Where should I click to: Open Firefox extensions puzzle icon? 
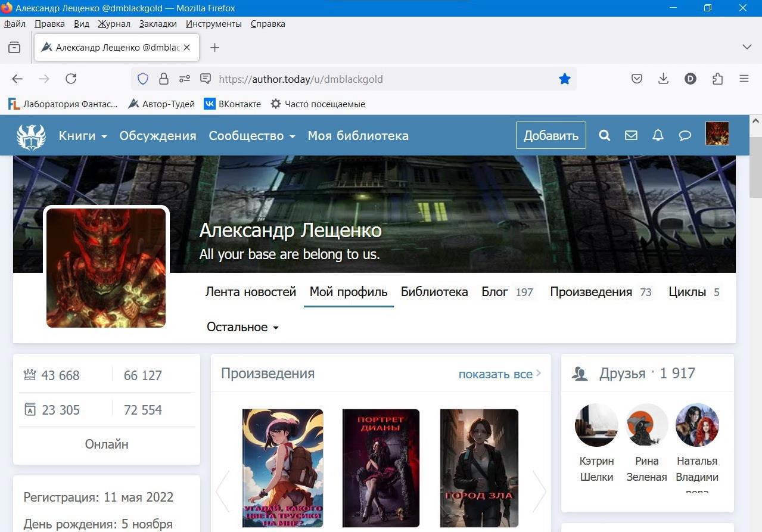point(717,79)
